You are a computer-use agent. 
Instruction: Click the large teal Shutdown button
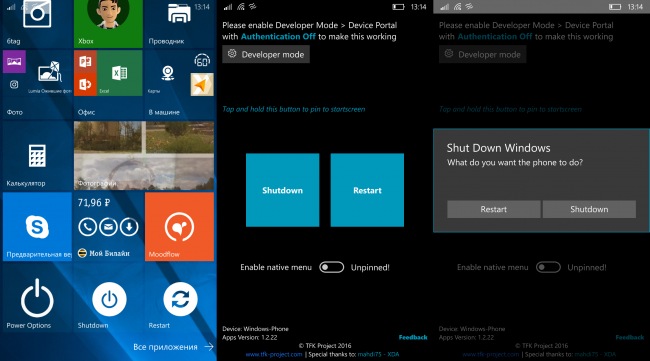coord(282,190)
